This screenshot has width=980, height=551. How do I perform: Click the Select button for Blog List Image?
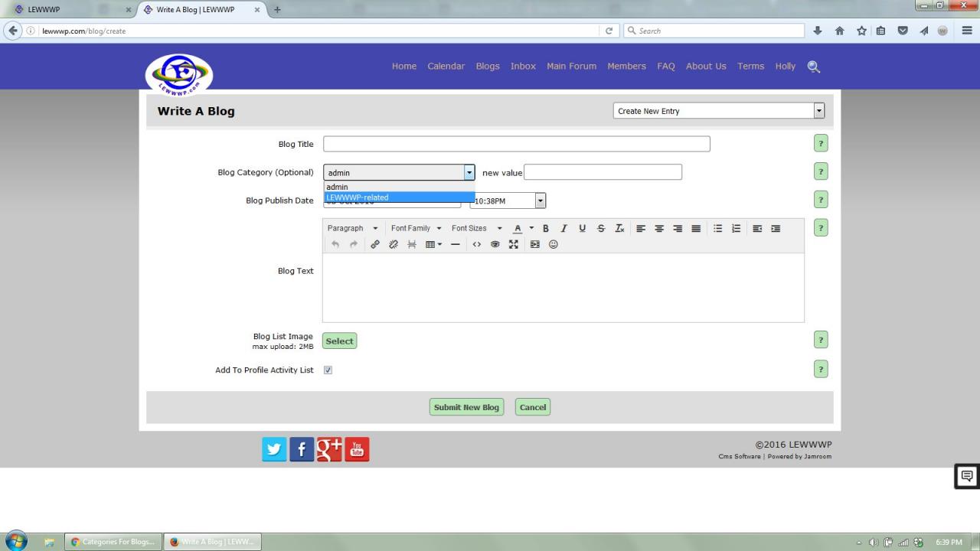pos(339,341)
